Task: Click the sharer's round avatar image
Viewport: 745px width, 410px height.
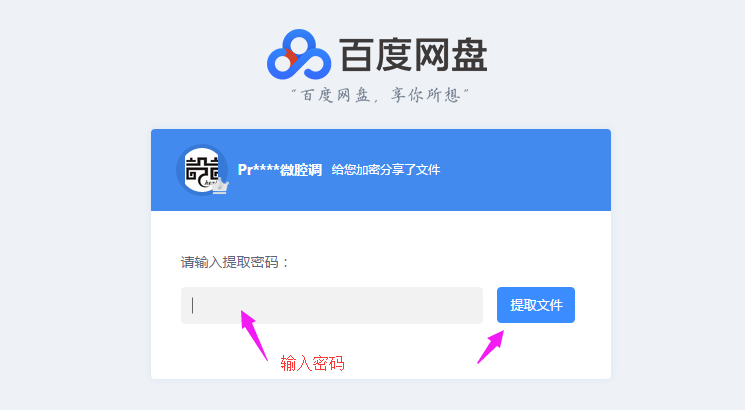Action: coord(202,170)
